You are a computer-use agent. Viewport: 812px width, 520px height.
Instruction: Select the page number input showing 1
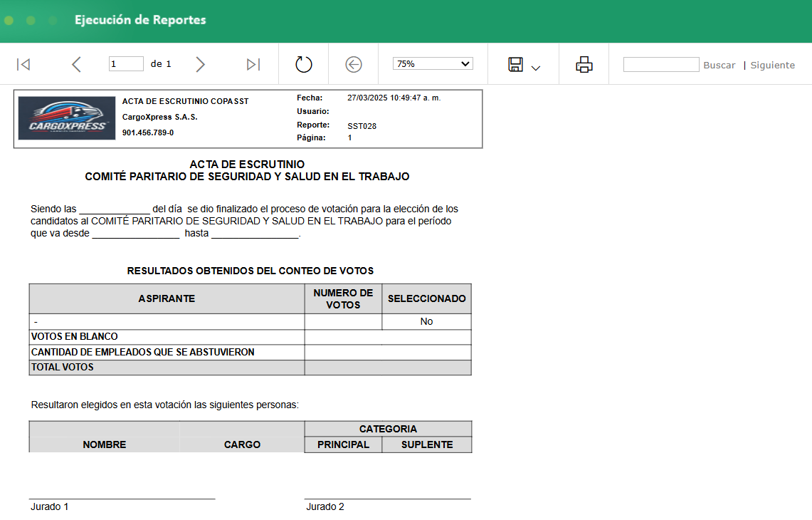click(126, 63)
